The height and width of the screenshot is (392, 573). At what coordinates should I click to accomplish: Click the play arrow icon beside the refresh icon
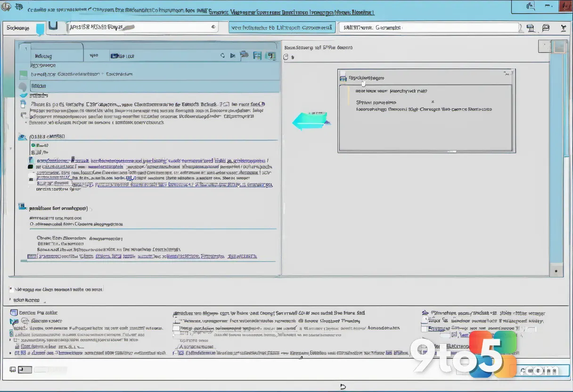[232, 56]
